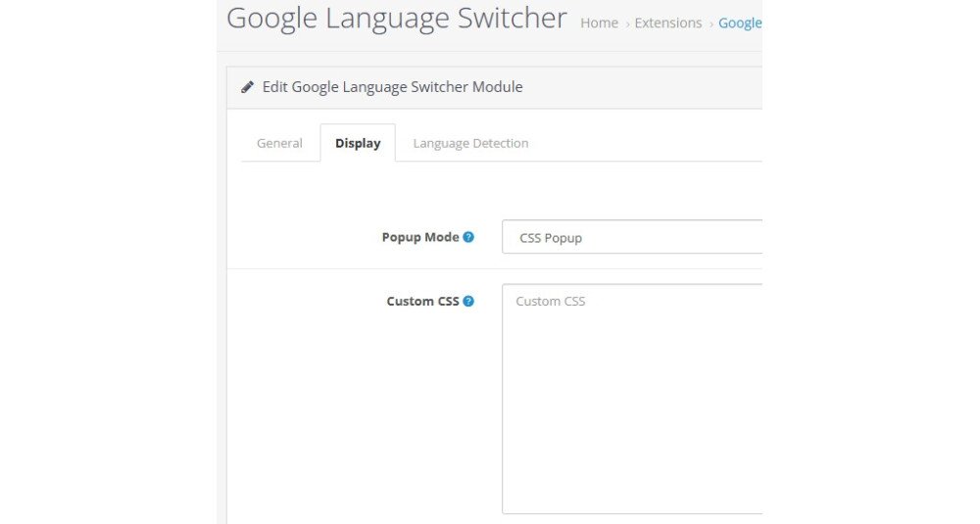Click the breadcrumb chevron after Home

pyautogui.click(x=627, y=24)
